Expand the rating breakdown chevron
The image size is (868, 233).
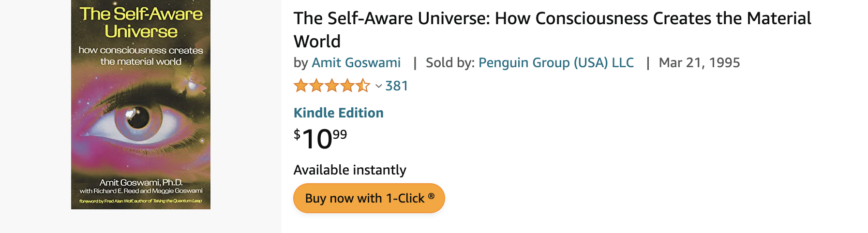coord(378,87)
